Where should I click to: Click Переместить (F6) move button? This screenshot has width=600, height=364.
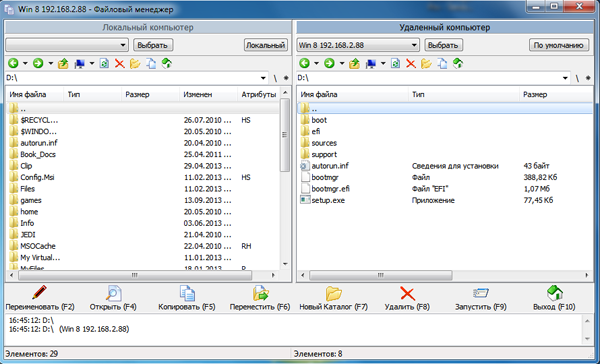coord(260,298)
